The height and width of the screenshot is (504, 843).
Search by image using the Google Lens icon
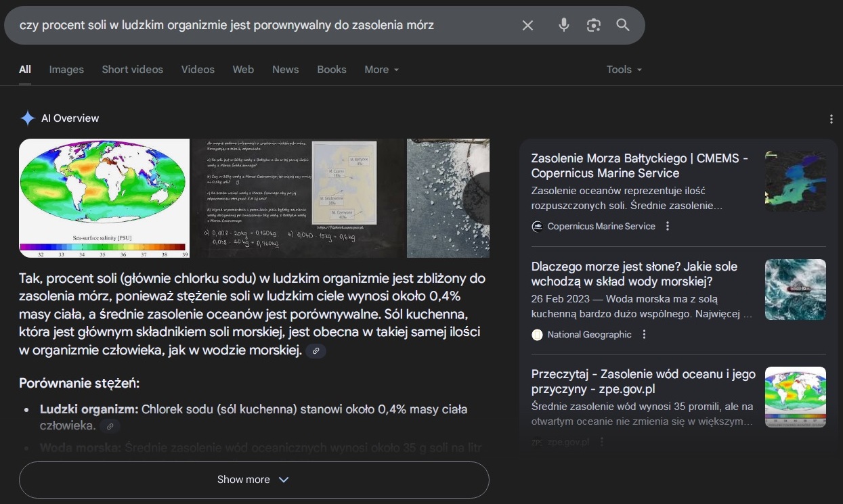(593, 25)
